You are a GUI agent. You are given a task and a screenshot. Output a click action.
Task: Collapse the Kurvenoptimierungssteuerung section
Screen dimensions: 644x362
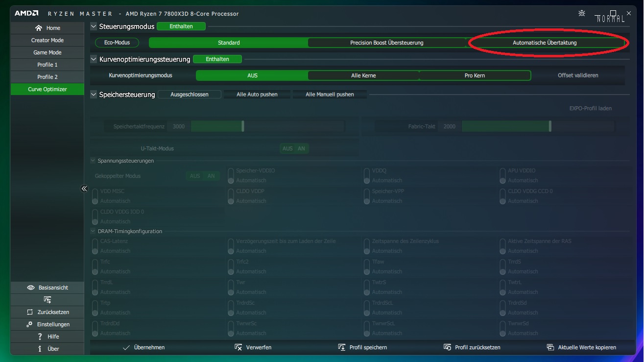[x=94, y=59]
